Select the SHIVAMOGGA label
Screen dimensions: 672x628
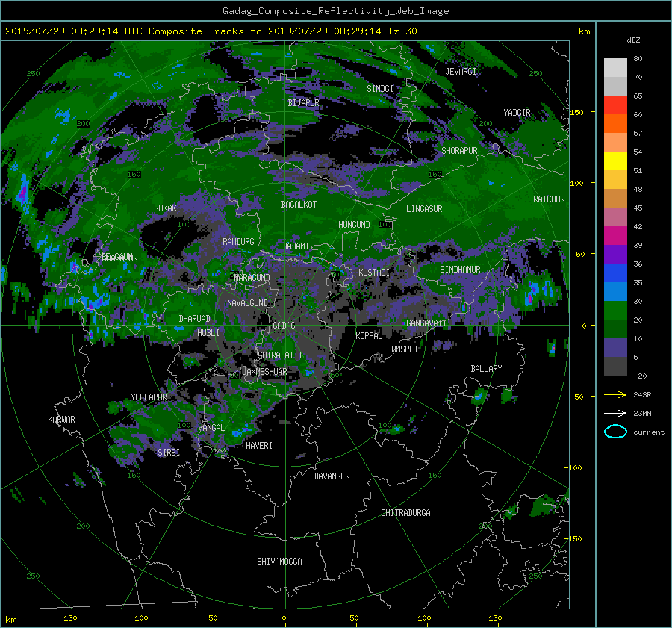point(279,562)
